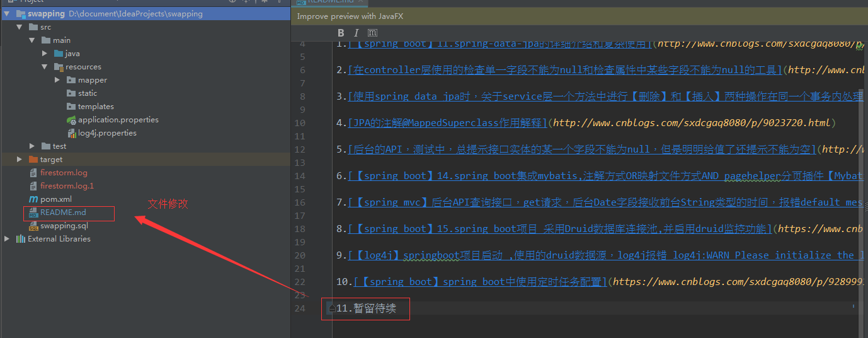Click the controller null-check link on line 6
The width and height of the screenshot is (868, 338).
pos(565,70)
